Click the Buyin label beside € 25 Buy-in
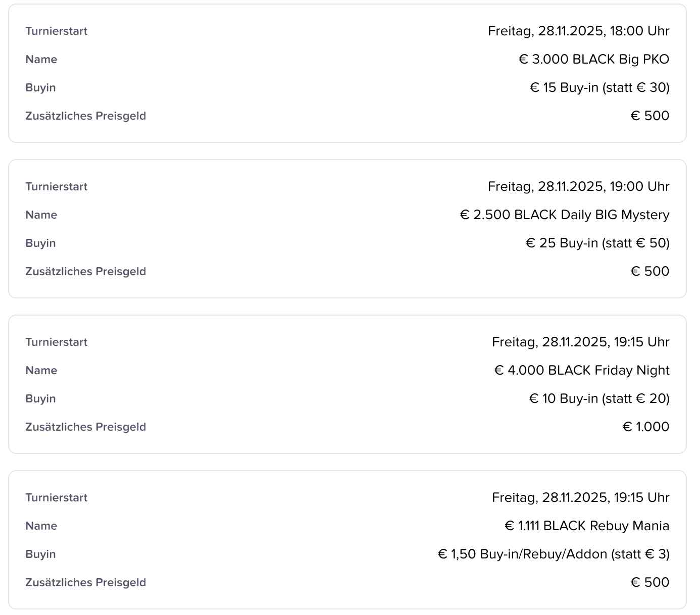The height and width of the screenshot is (615, 700). (x=40, y=243)
